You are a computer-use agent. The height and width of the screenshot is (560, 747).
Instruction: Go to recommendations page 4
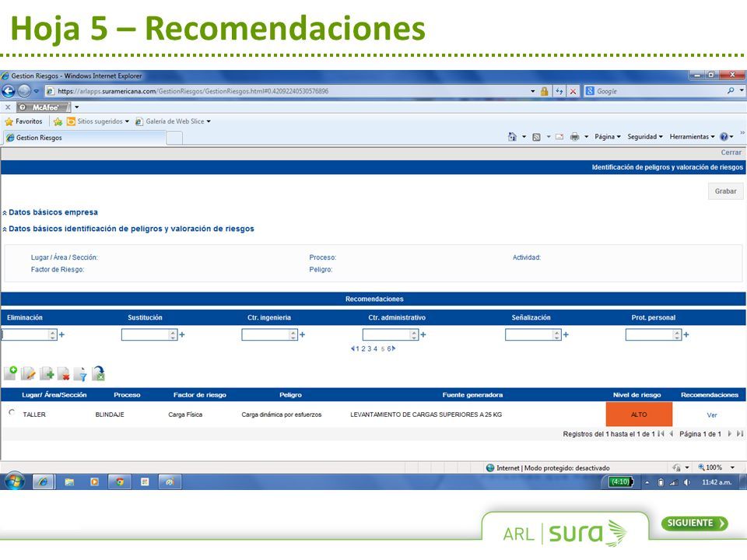[x=375, y=349]
